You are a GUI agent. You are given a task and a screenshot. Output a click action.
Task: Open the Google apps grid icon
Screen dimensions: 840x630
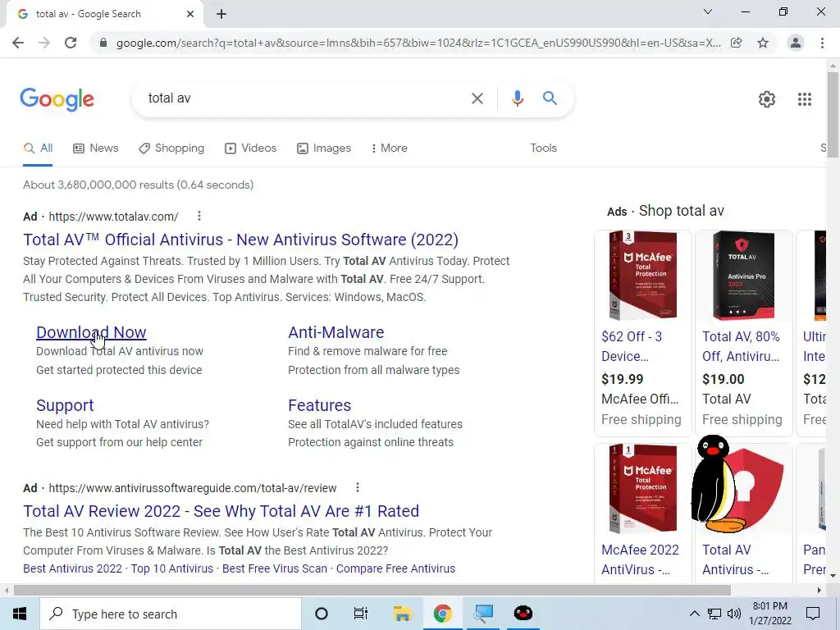click(804, 99)
